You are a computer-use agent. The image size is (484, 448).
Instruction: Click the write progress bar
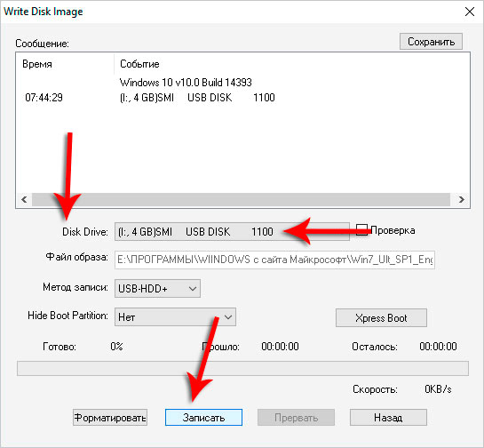242,368
